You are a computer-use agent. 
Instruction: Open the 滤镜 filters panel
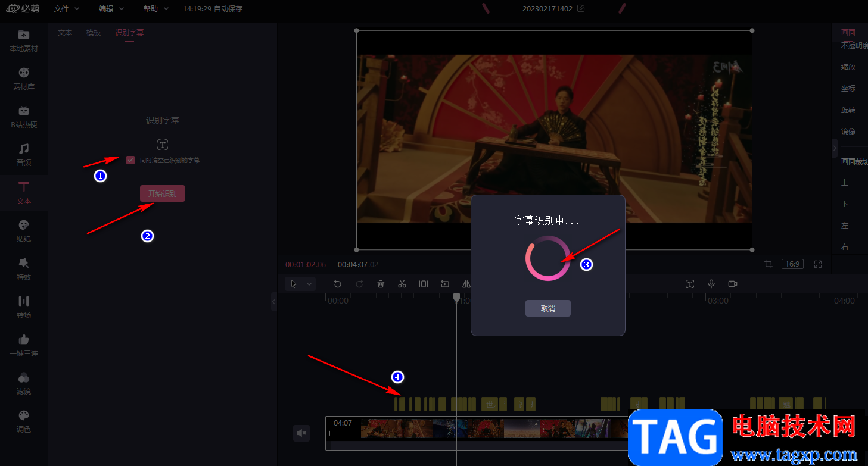click(x=24, y=383)
